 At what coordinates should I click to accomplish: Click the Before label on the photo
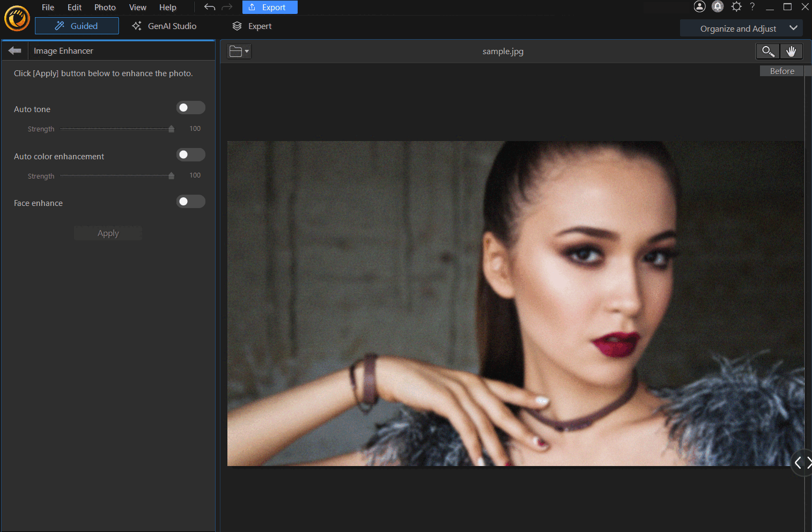(x=781, y=70)
